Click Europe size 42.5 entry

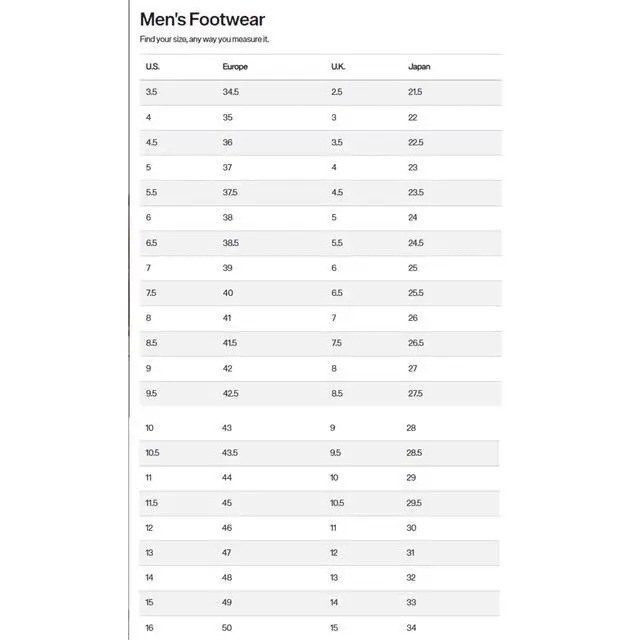[230, 393]
